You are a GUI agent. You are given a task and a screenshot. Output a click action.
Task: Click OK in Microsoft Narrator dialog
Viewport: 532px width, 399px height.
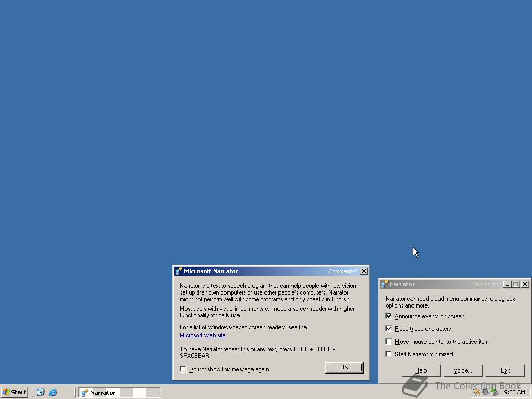click(x=344, y=367)
